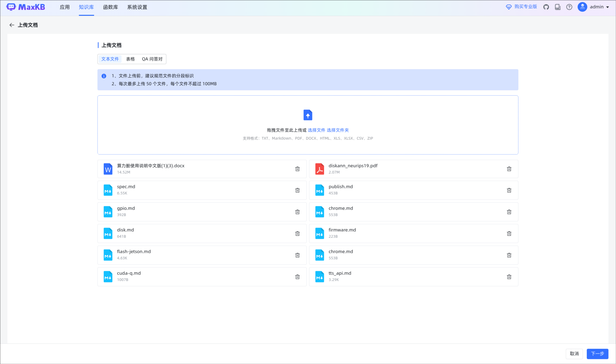Viewport: 616px width, 364px height.
Task: Open the GitHub icon in header
Action: pyautogui.click(x=546, y=7)
